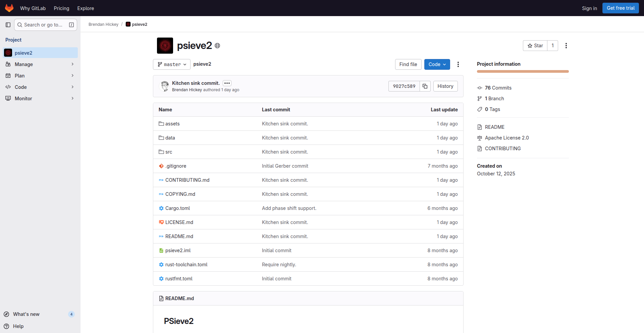644x333 pixels.
Task: Click the tag icon beside 0 Tags
Action: coord(480,109)
